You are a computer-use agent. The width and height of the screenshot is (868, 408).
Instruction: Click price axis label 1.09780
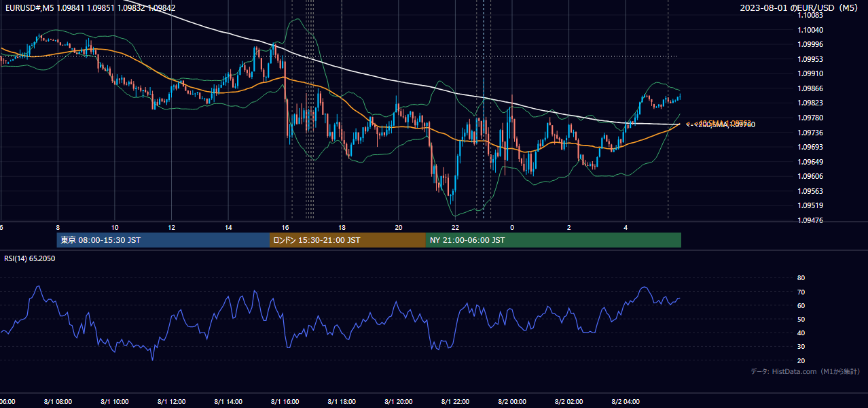click(x=810, y=118)
